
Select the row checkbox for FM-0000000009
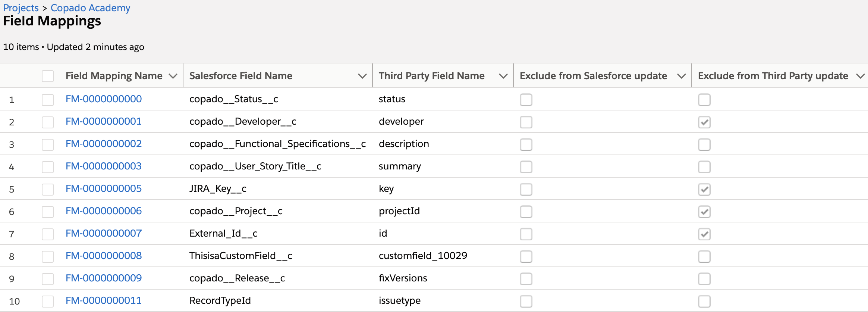coord(48,279)
